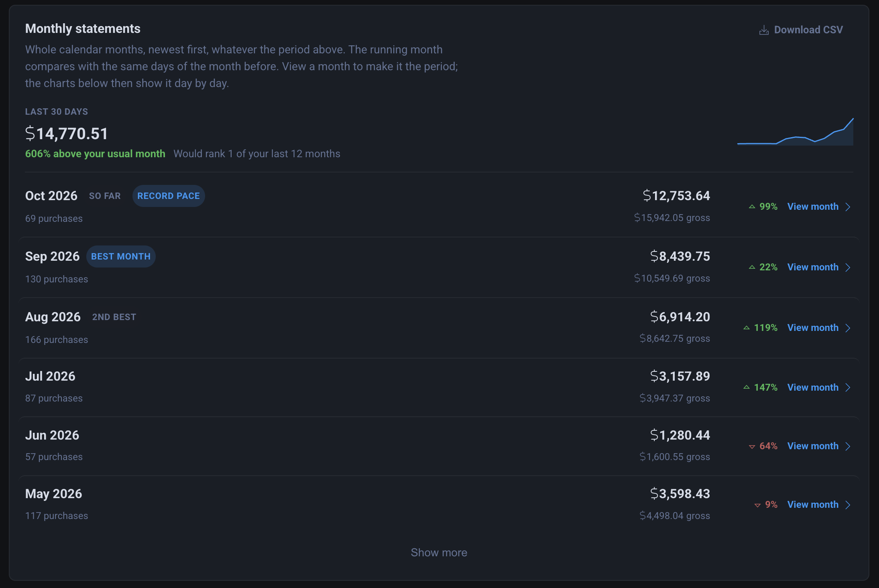Expand the list with Show more
879x588 pixels.
point(439,552)
